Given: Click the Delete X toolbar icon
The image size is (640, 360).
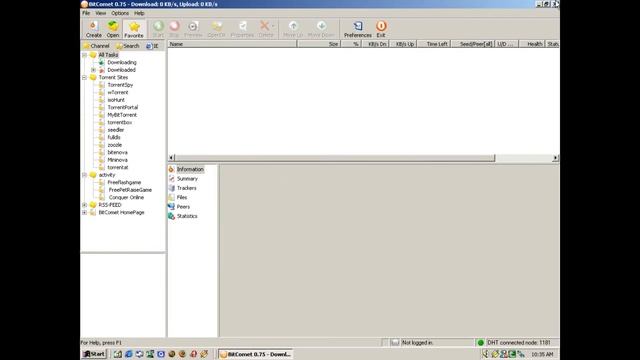Looking at the screenshot, I should (264, 29).
